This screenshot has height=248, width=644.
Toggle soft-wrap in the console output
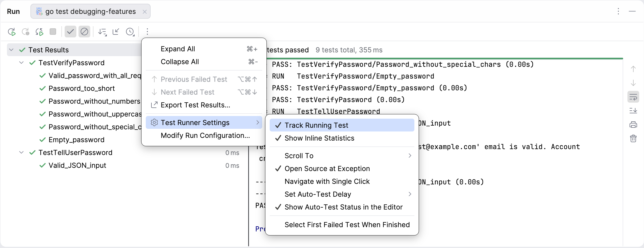(633, 97)
